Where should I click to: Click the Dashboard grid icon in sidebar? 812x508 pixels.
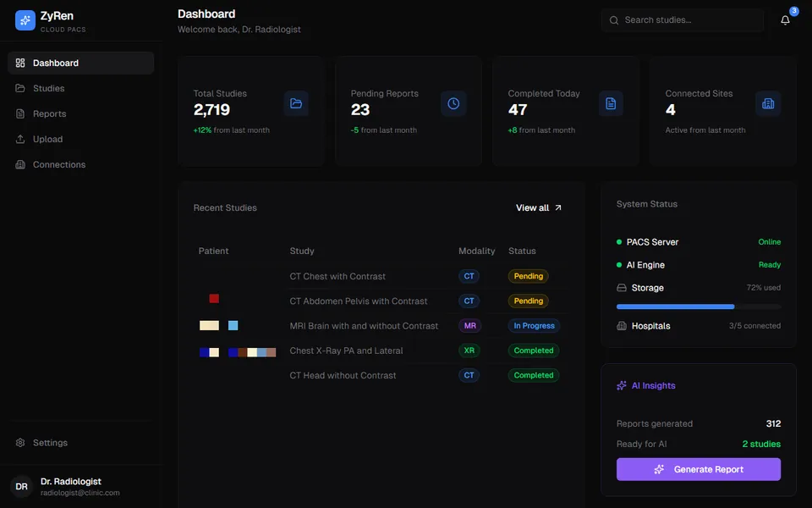coord(20,63)
